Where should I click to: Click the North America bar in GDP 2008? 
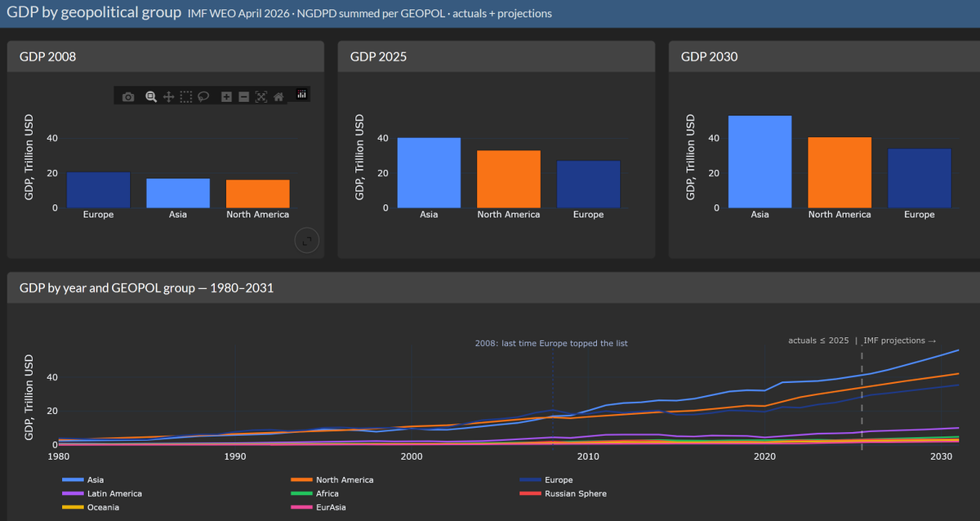pyautogui.click(x=258, y=194)
